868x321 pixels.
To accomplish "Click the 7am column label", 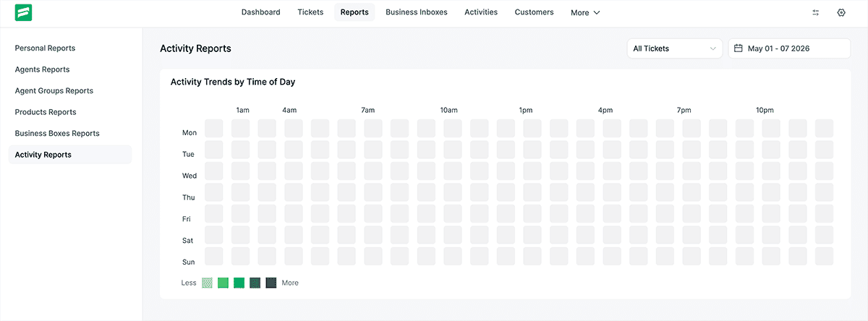I will 368,110.
